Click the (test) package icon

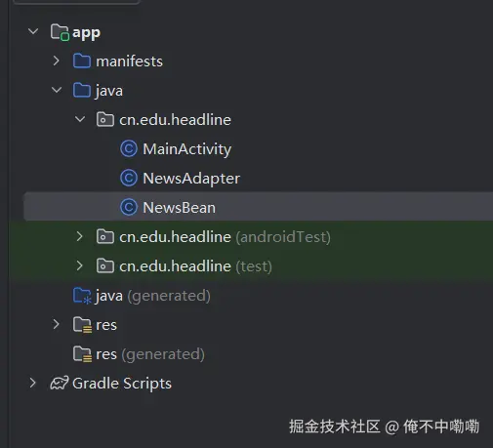pos(105,265)
